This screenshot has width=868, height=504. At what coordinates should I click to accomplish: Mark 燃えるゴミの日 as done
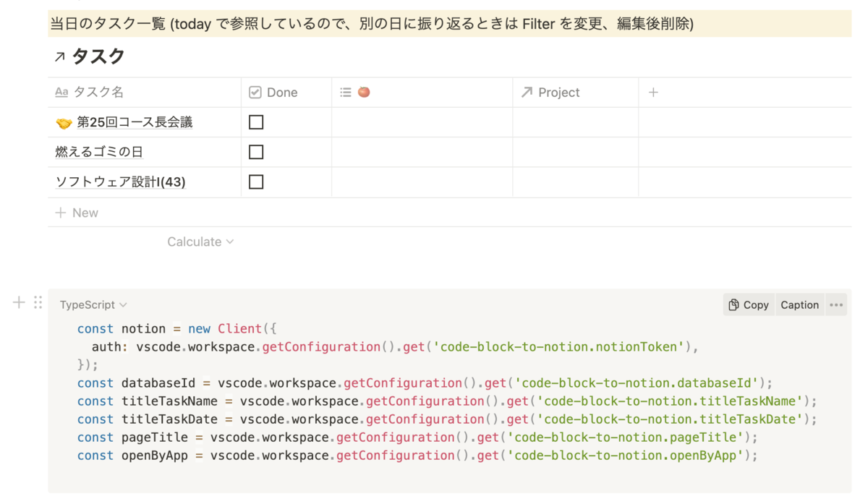click(x=256, y=152)
